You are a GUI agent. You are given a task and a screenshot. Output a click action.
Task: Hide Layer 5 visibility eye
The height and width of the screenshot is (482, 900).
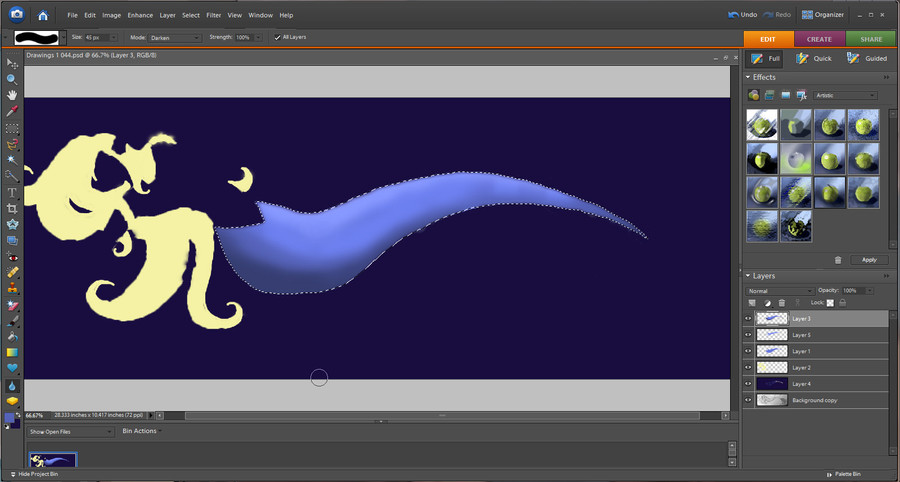(748, 335)
